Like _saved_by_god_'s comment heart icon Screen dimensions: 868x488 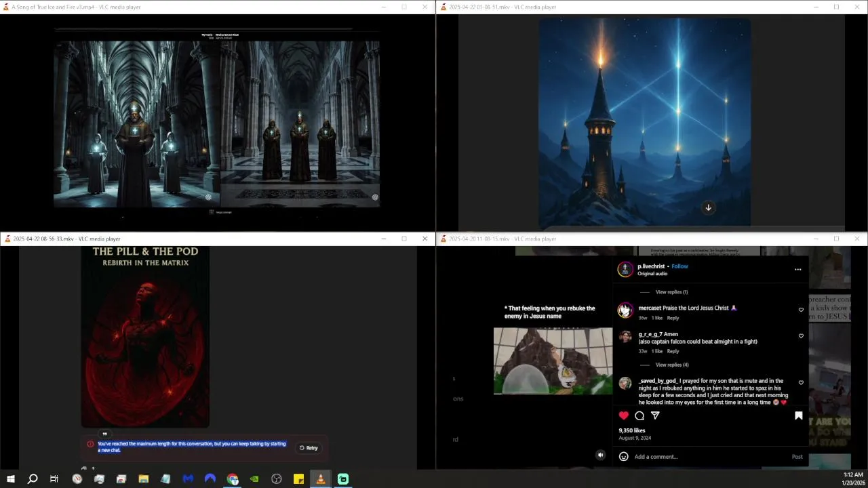point(801,383)
